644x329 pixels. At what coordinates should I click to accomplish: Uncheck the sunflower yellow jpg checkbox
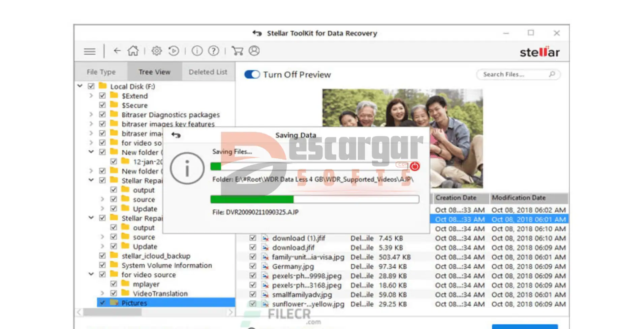[x=253, y=304]
